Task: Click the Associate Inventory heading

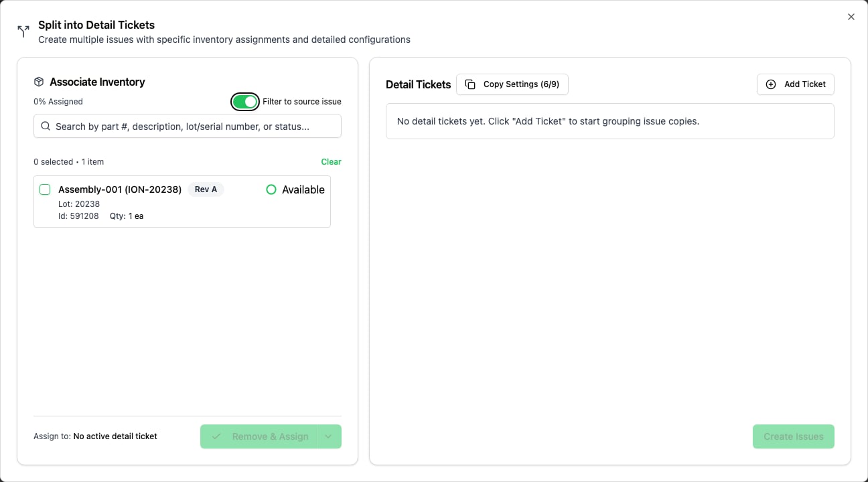Action: tap(97, 82)
